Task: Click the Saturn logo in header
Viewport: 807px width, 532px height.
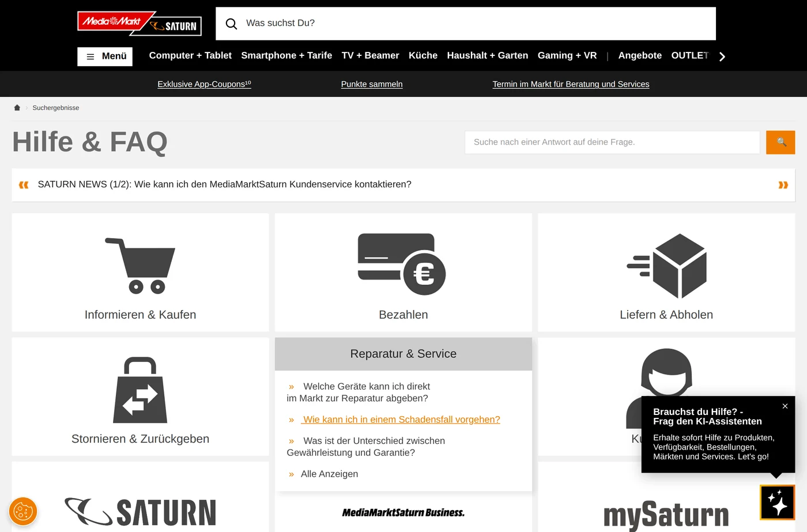Action: tap(174, 26)
